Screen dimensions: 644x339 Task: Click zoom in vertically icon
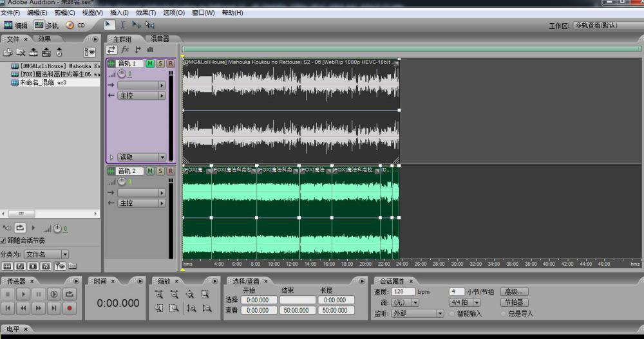pyautogui.click(x=191, y=308)
